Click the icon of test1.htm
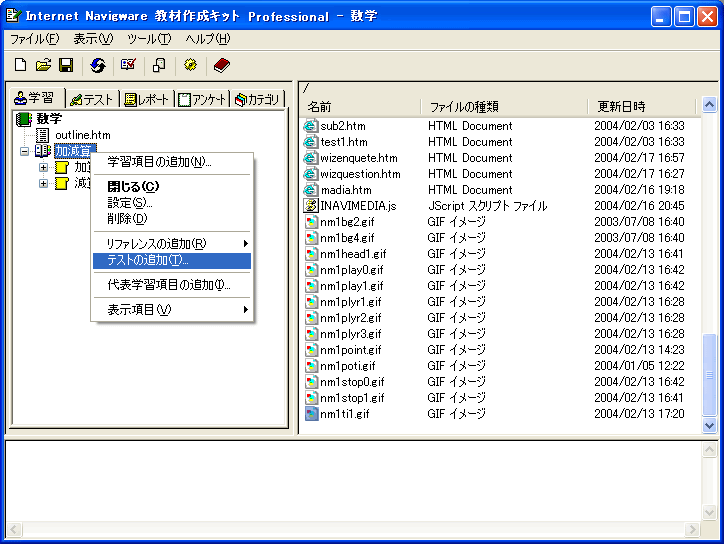 coord(311,142)
